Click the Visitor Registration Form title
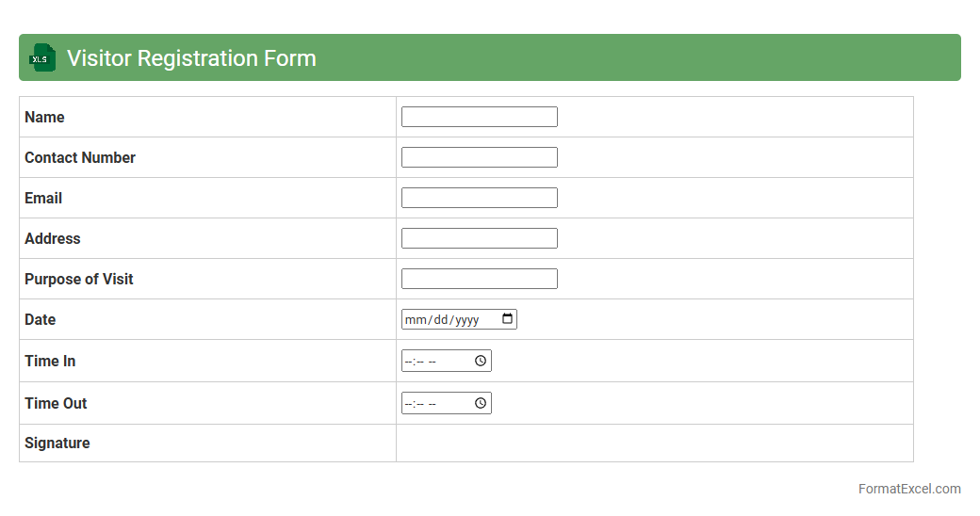The image size is (980, 516). coord(191,58)
